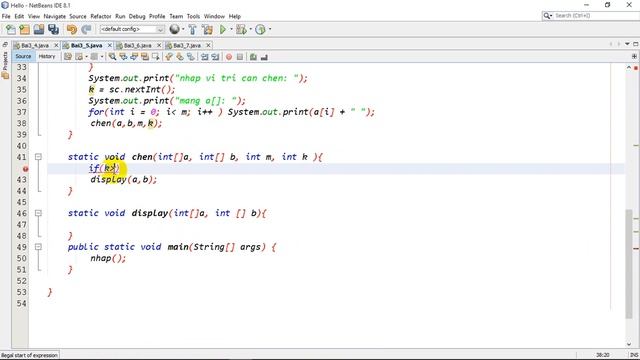Click the vertical scrollbar thumb of the editor

coord(629,264)
